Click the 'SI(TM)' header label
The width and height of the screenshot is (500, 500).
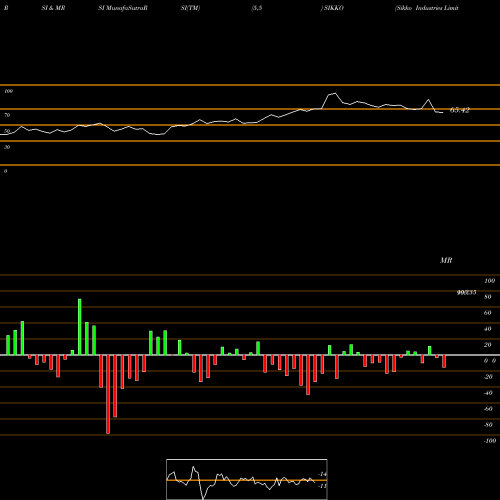pyautogui.click(x=190, y=8)
